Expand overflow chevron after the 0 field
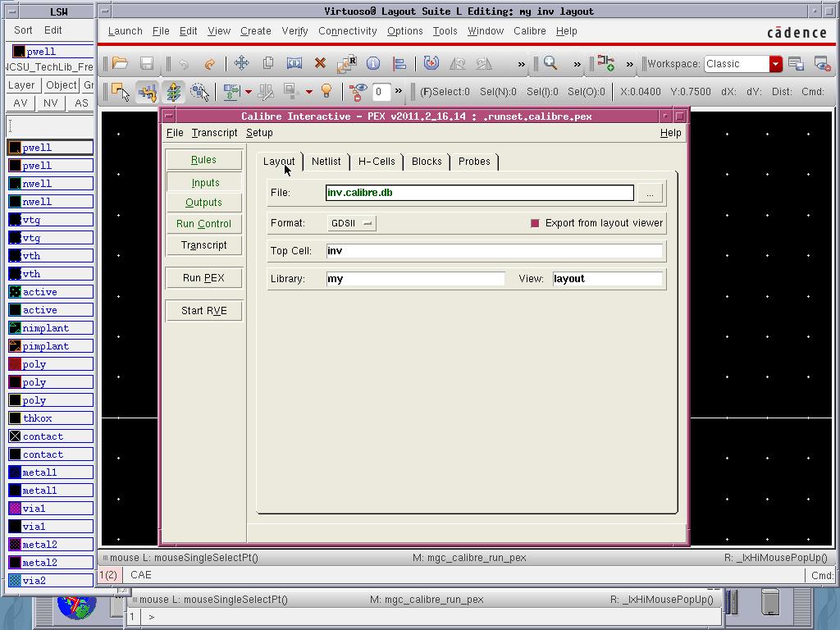The width and height of the screenshot is (840, 630). (x=398, y=91)
